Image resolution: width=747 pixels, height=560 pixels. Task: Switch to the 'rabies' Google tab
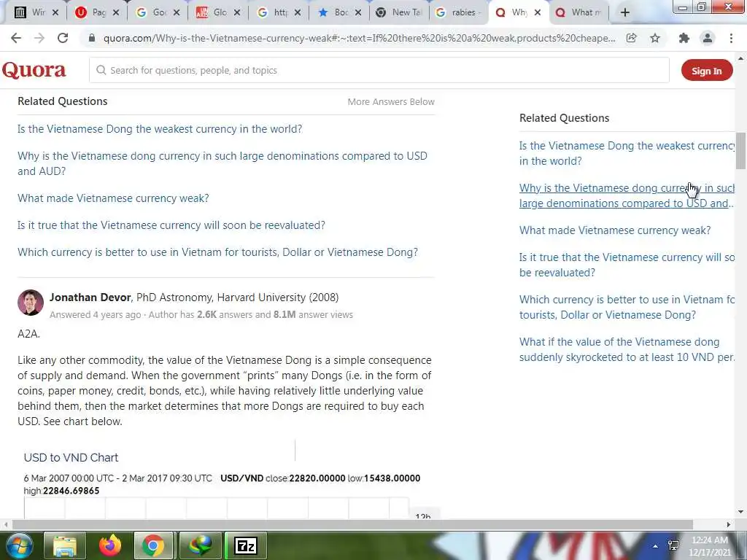[x=460, y=13]
